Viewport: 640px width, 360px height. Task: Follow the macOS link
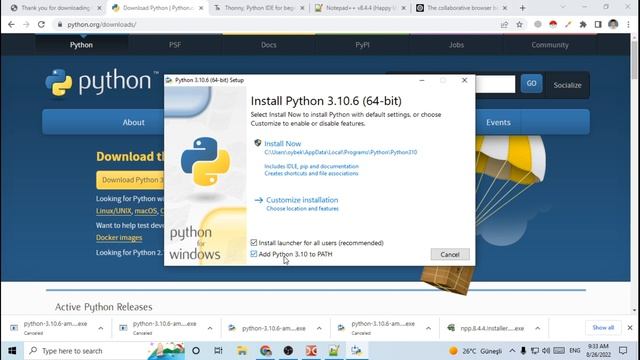click(x=146, y=211)
